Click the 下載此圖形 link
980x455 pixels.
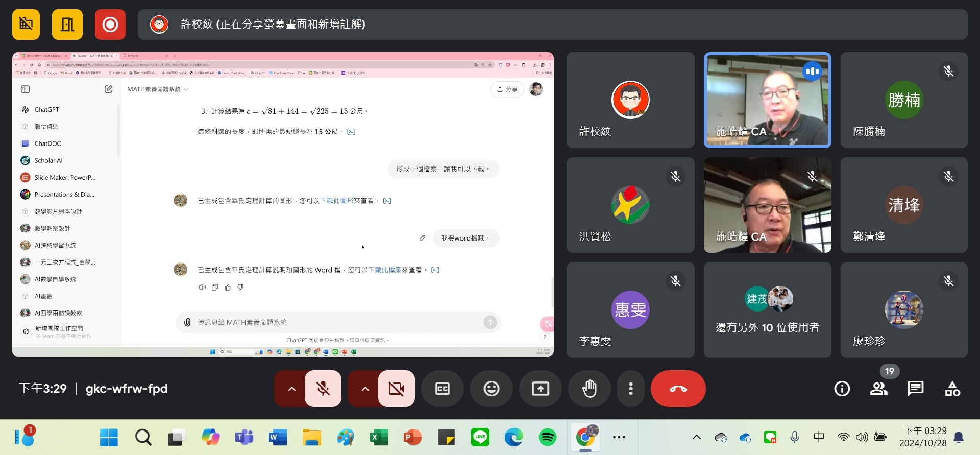coord(336,201)
